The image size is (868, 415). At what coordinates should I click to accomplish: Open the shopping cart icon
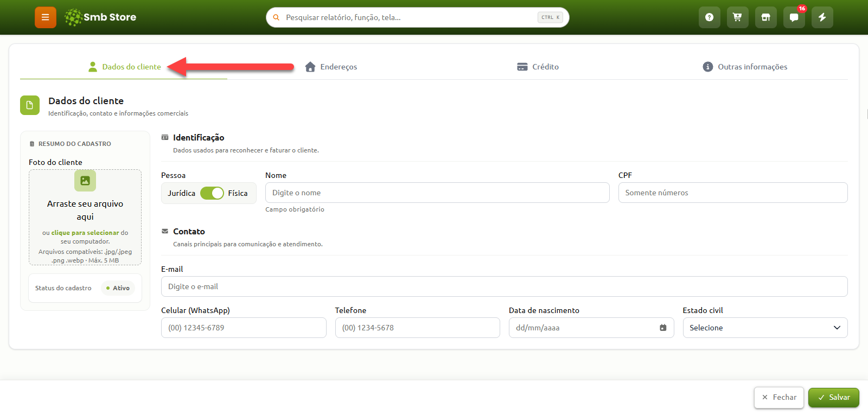pyautogui.click(x=737, y=17)
